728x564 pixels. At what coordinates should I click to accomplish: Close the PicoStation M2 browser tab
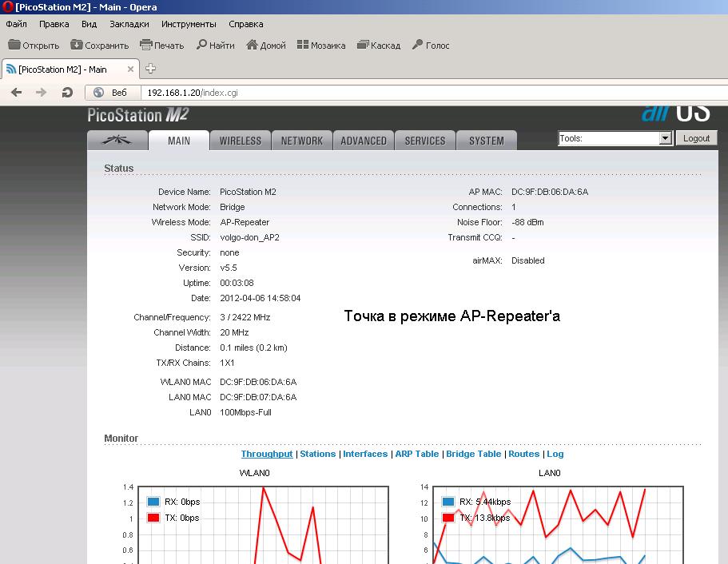click(130, 70)
